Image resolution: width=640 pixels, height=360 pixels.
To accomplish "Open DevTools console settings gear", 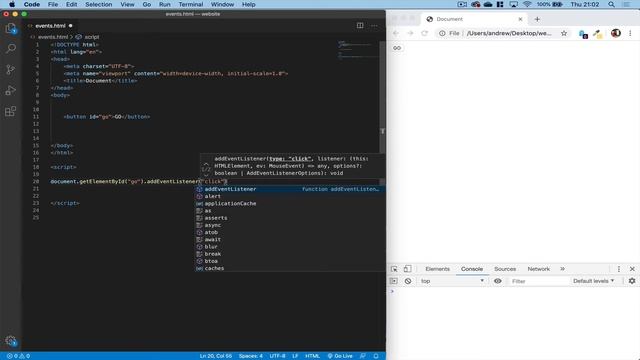I will 632,281.
